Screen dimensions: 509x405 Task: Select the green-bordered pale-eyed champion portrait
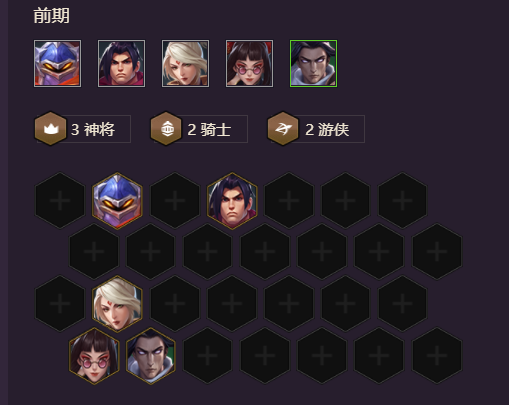(x=313, y=63)
